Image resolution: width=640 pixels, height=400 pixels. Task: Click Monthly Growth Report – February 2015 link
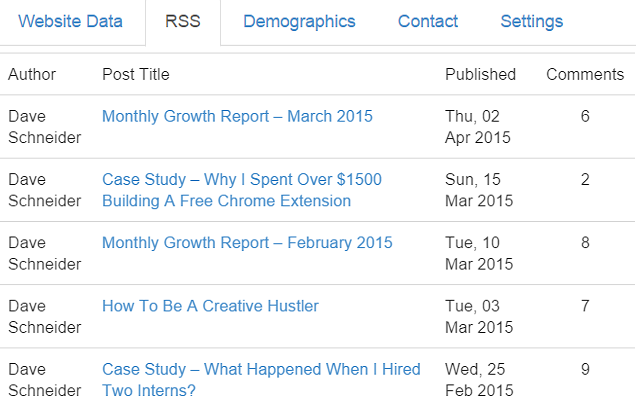pos(247,243)
